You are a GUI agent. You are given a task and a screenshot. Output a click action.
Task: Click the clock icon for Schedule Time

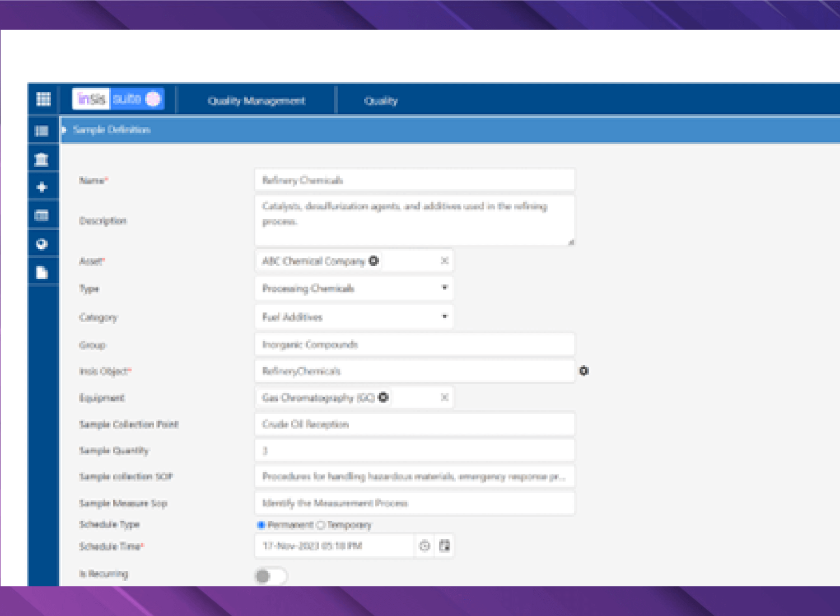424,546
